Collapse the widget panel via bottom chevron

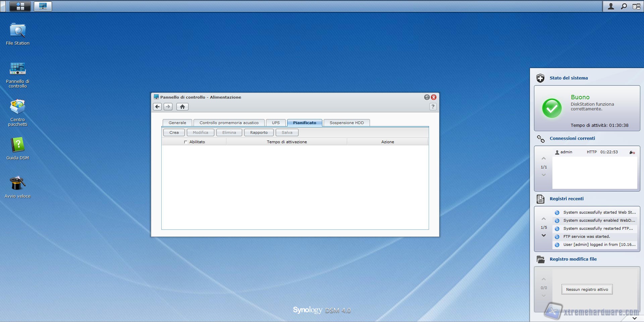click(634, 318)
